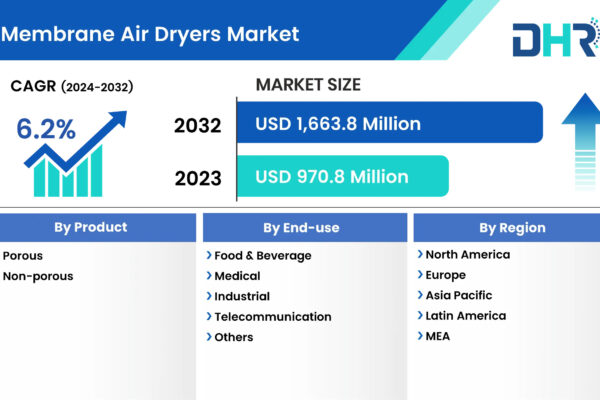Screen dimensions: 600x400
Task: Select the By Product header
Action: pyautogui.click(x=98, y=227)
